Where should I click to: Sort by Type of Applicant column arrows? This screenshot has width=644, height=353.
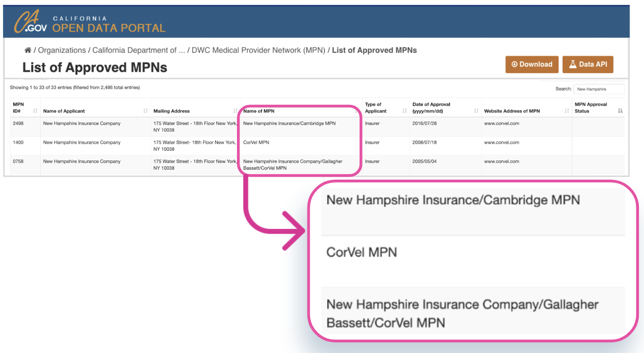coord(405,111)
